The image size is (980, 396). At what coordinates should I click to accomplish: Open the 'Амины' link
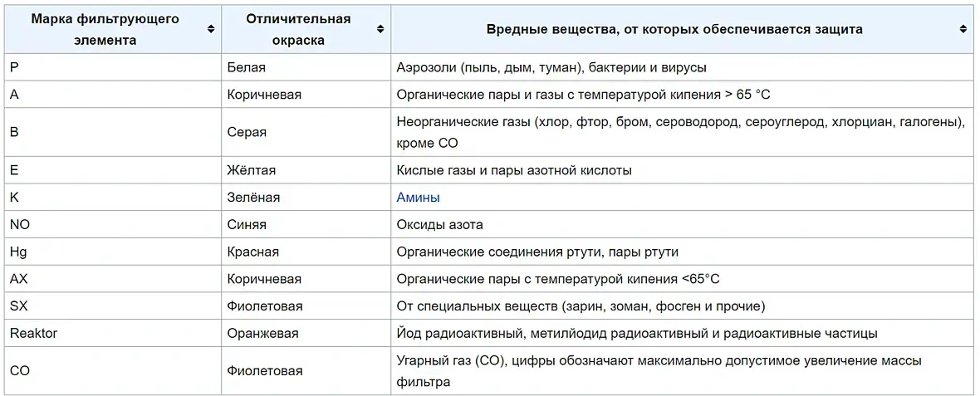point(418,198)
